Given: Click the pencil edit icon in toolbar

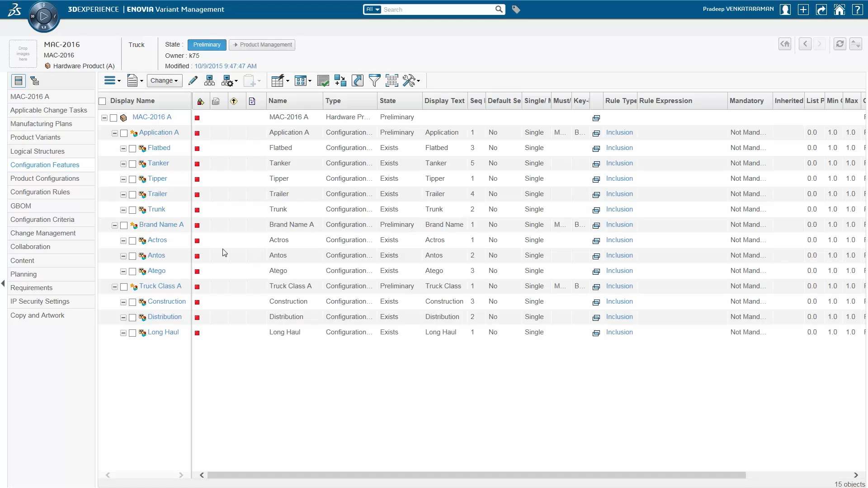Looking at the screenshot, I should [193, 81].
